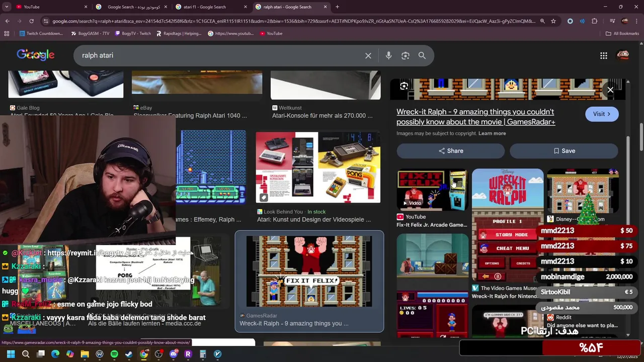Viewport: 644px width, 362px height.
Task: Click in the ralph atari search field
Action: click(x=221, y=55)
